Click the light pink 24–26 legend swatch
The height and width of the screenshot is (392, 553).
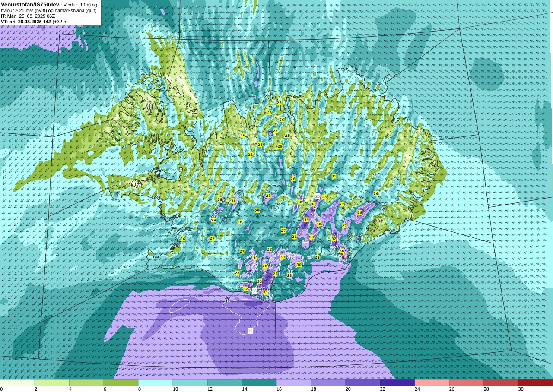pos(432,383)
